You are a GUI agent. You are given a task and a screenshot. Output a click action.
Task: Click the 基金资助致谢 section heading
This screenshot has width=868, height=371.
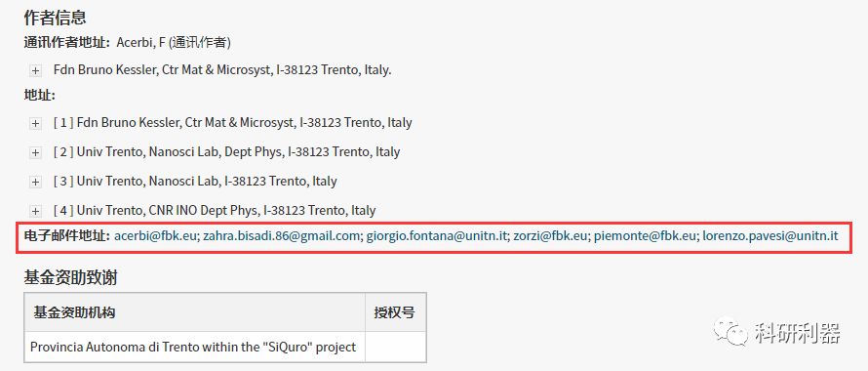click(x=70, y=277)
